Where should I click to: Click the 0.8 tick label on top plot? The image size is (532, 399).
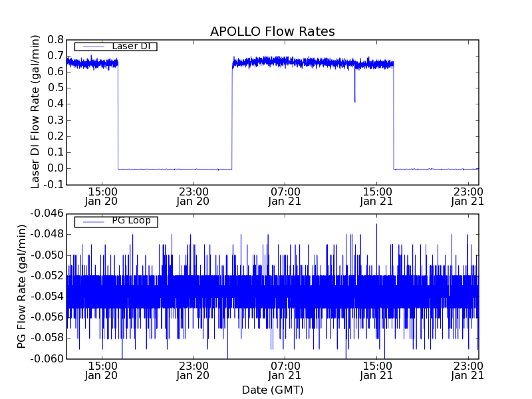coord(55,40)
